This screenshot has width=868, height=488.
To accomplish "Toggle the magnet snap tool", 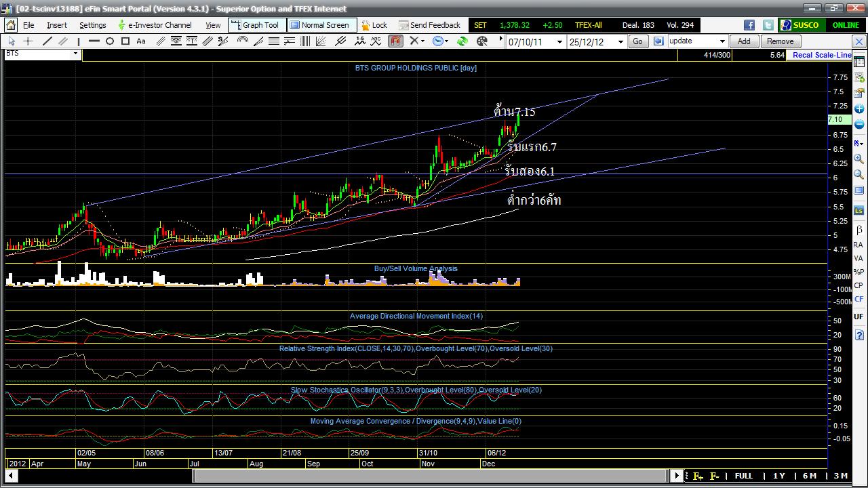I will coord(395,41).
